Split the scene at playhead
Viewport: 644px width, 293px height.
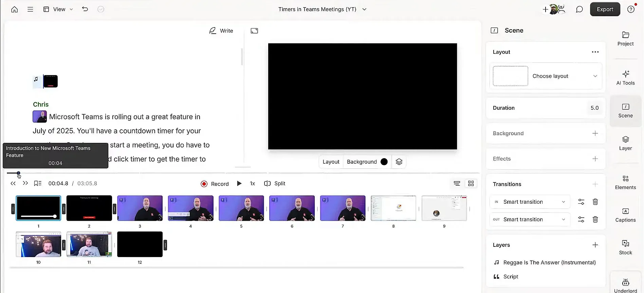(275, 183)
